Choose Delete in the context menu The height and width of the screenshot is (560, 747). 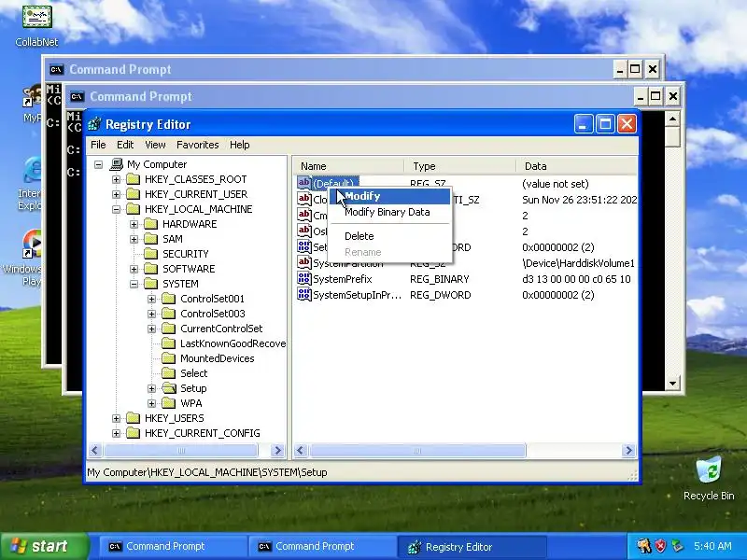point(359,236)
